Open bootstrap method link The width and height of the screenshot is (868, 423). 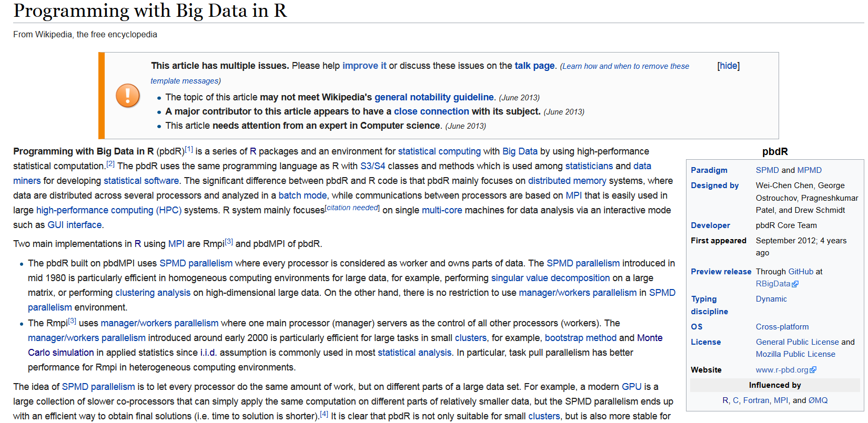581,338
